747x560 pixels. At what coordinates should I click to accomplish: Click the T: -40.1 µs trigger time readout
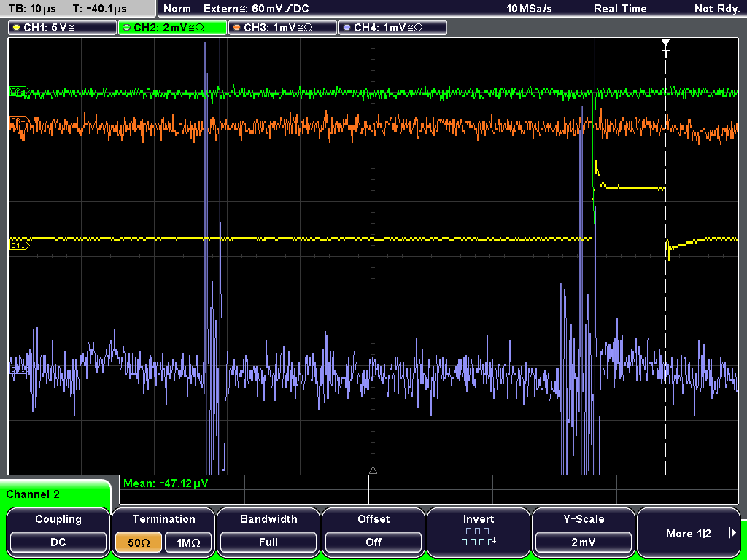click(x=99, y=9)
